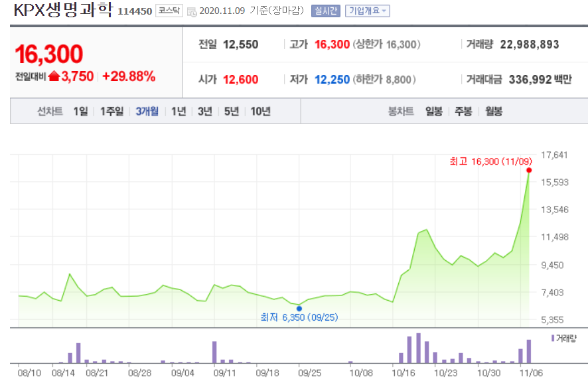The height and width of the screenshot is (389, 588).
Task: Switch chart to 3년 range
Action: tap(205, 112)
